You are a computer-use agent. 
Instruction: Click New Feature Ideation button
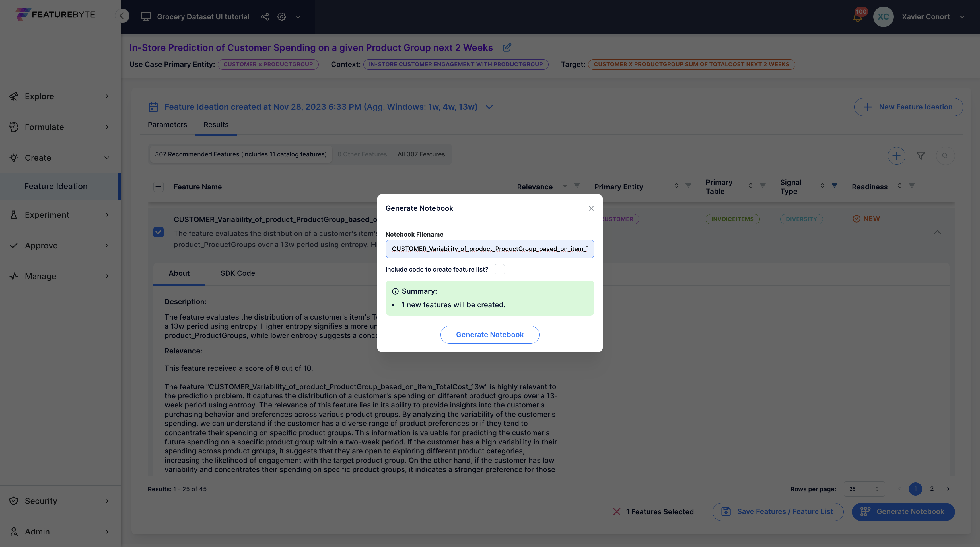click(x=909, y=107)
